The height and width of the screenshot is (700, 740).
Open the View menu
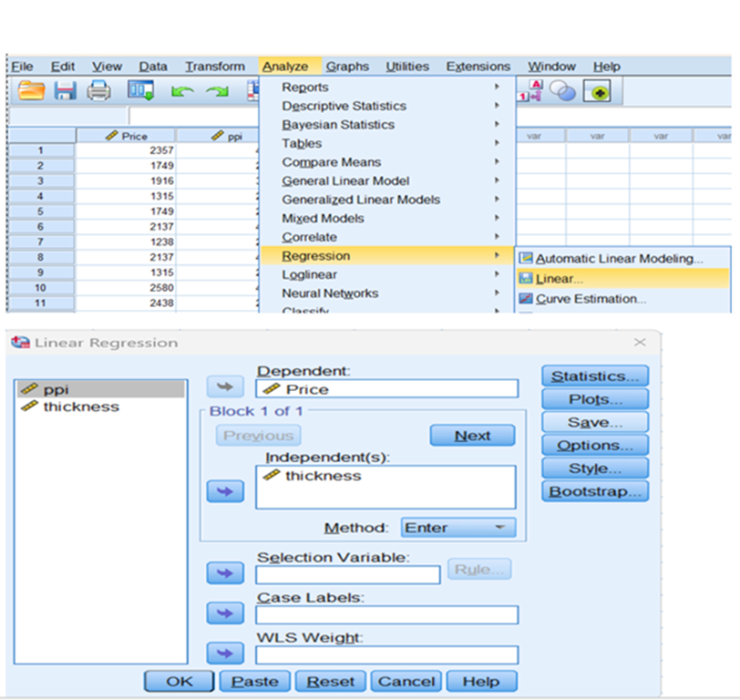pyautogui.click(x=108, y=67)
